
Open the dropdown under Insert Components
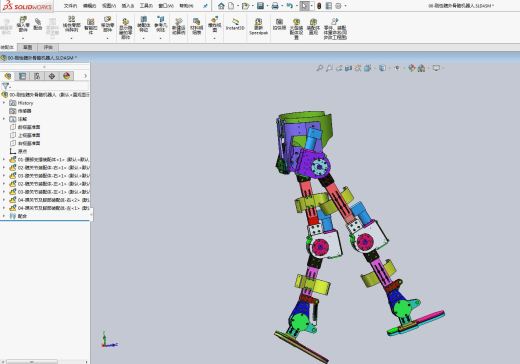23,38
